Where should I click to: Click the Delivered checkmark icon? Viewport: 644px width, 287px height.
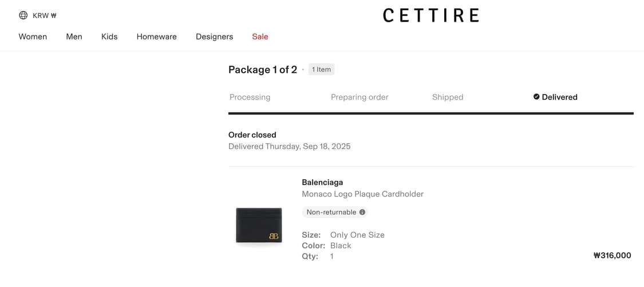coord(536,97)
